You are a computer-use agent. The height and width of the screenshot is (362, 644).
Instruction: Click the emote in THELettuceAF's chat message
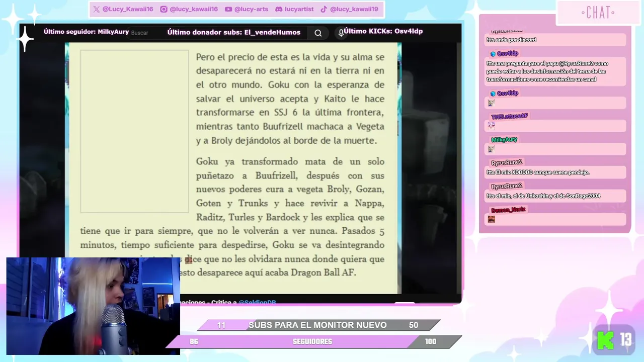coord(491,126)
